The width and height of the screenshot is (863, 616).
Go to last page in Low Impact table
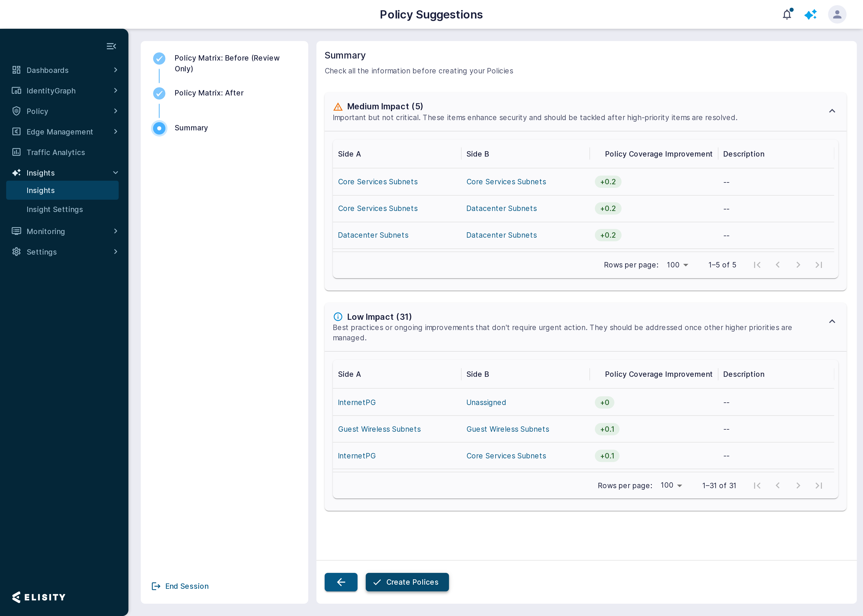[x=819, y=485]
